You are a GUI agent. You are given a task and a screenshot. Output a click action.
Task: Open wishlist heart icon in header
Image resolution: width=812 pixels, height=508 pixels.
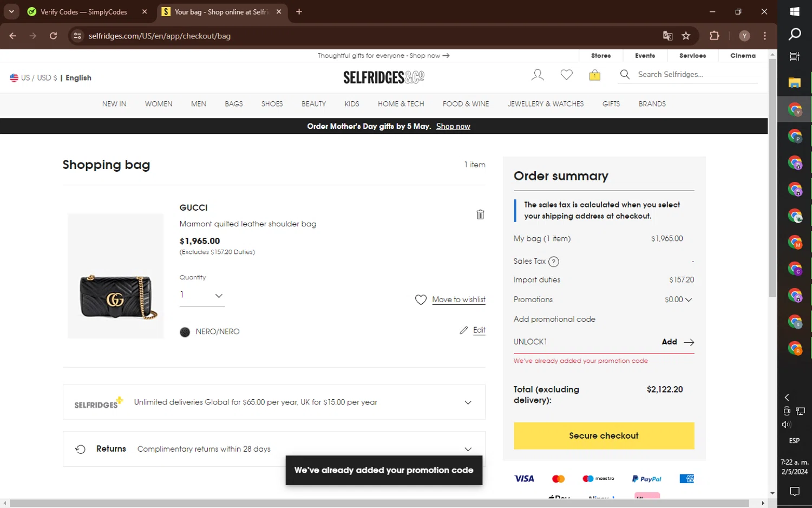[566, 75]
